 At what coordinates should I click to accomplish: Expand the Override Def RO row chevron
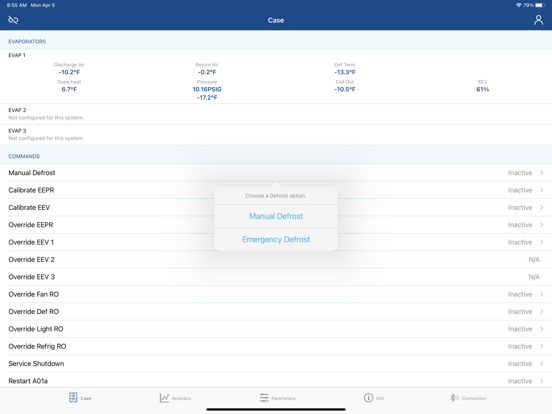(x=541, y=312)
